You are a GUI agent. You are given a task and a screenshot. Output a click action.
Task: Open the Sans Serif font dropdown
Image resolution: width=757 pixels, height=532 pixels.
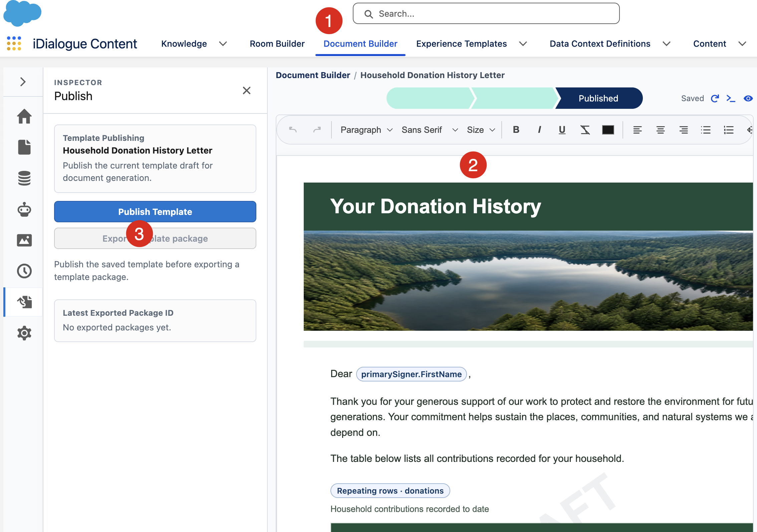pos(430,130)
